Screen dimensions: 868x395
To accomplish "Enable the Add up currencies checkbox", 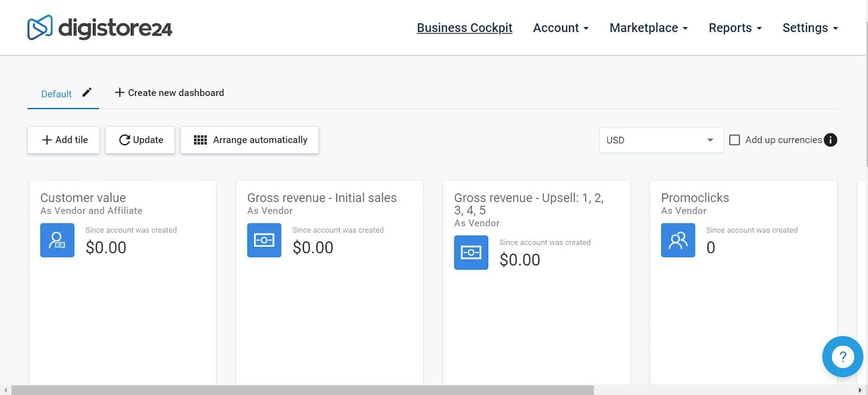I will (x=735, y=140).
